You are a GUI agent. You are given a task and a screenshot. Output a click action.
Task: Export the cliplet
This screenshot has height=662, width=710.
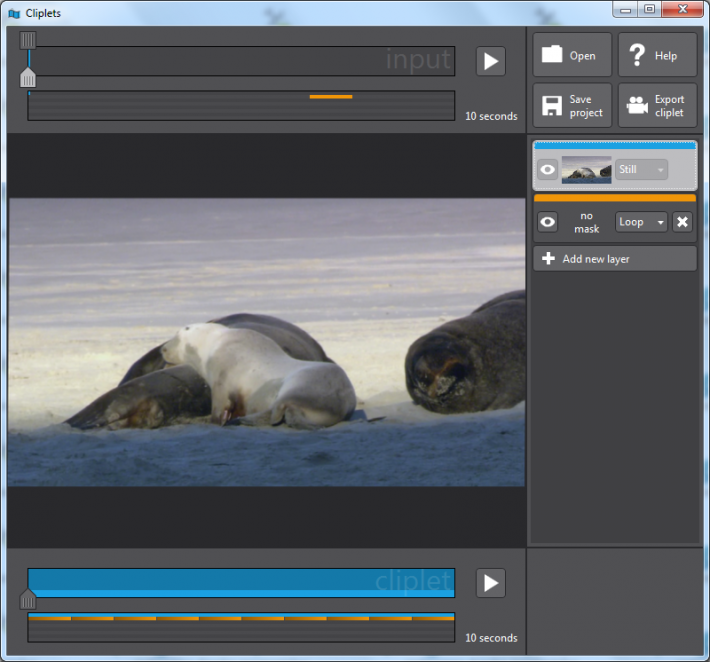(x=657, y=106)
